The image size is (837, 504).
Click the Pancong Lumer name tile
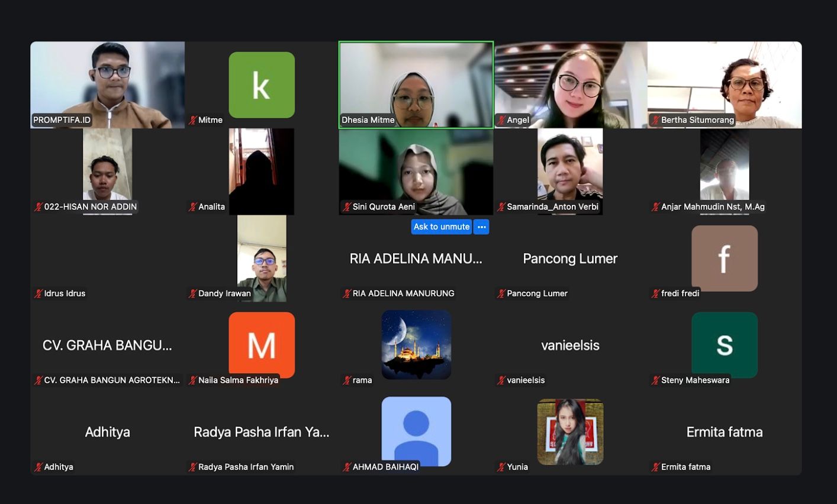(x=570, y=259)
